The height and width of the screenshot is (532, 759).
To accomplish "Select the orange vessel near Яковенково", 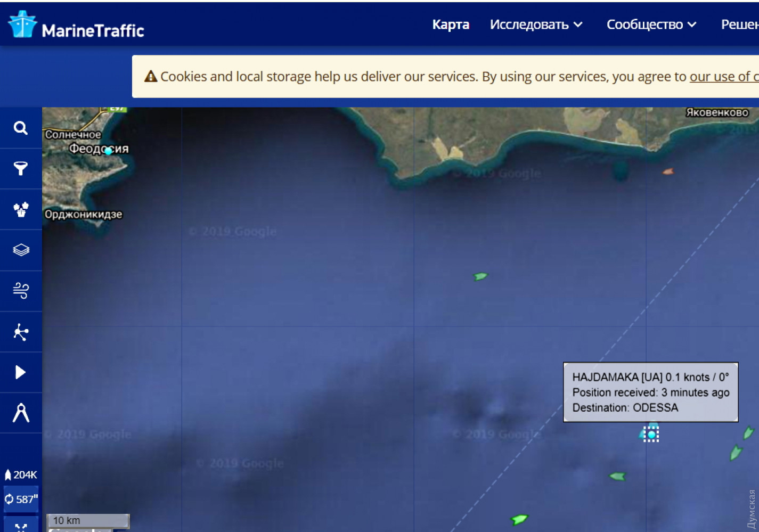I will click(667, 171).
